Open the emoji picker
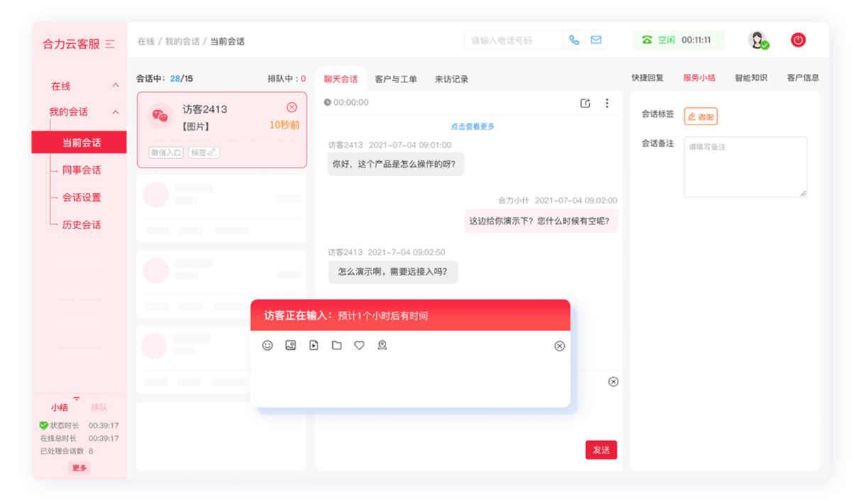 268,345
